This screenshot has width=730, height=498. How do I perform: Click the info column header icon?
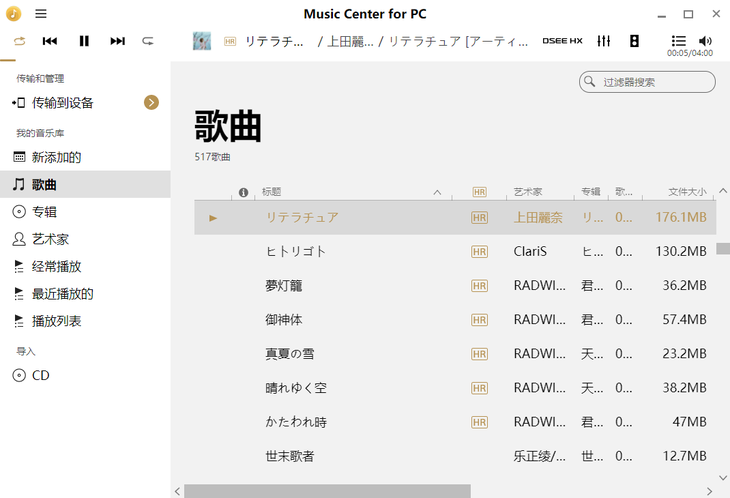click(x=243, y=192)
